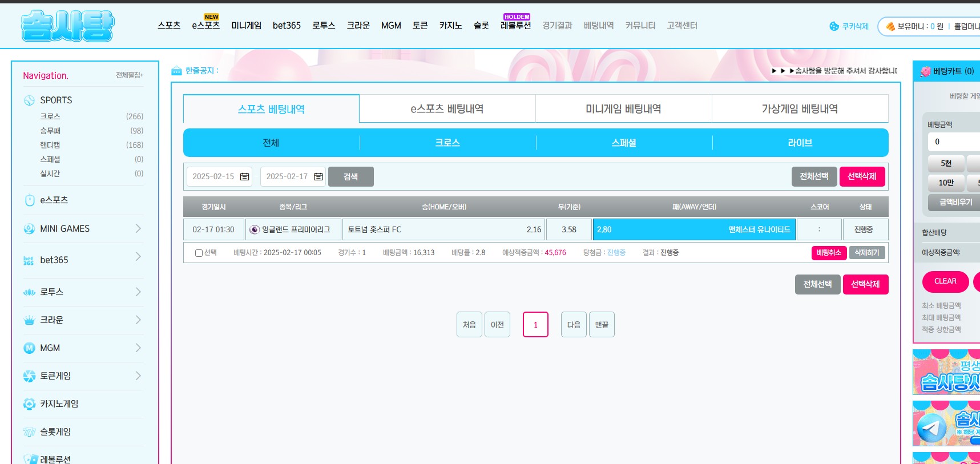Click the upper 선택삭제 button
Image resolution: width=980 pixels, height=464 pixels.
862,177
